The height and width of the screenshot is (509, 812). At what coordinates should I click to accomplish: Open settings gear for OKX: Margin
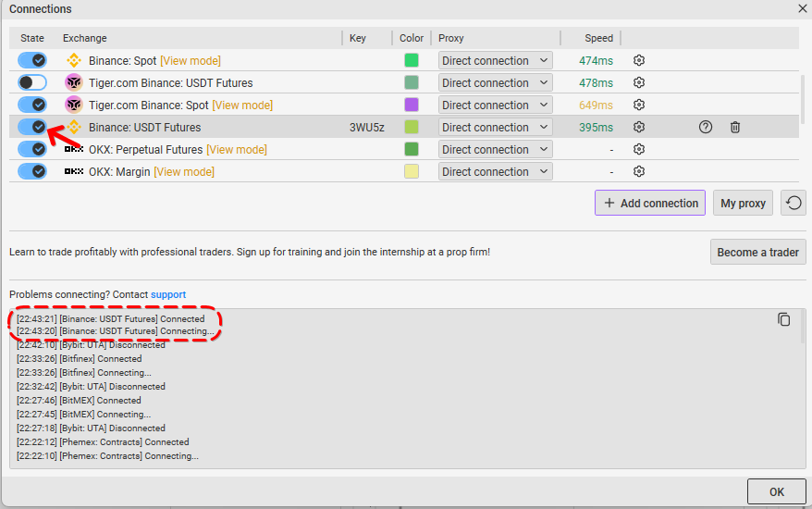click(639, 171)
